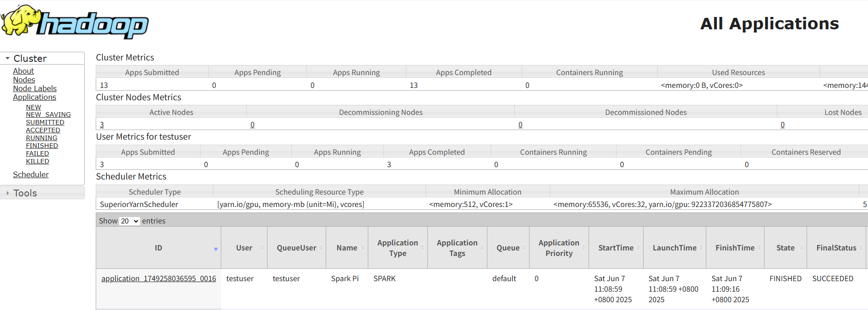Click the Scheduling Resource Type value
868x310 pixels.
[x=291, y=204]
